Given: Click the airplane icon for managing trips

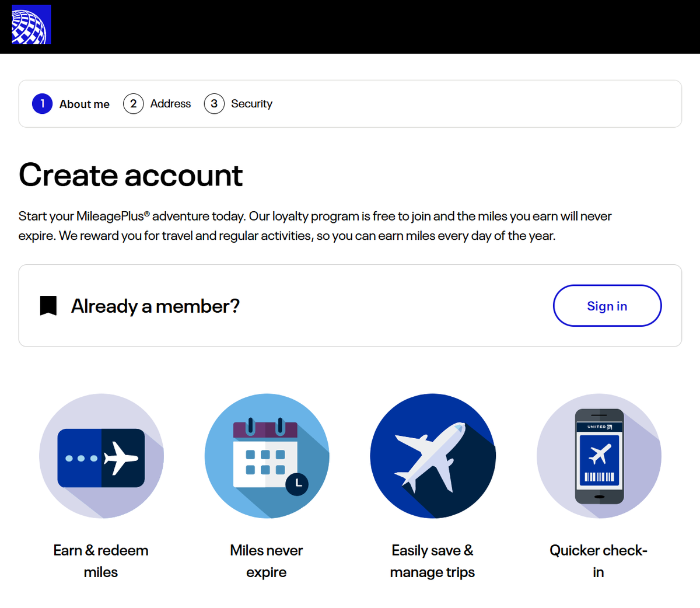Looking at the screenshot, I should coord(432,456).
